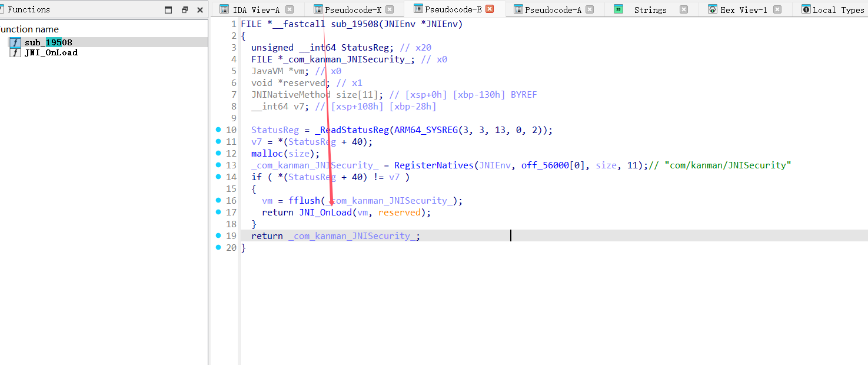Click the Function name column header
868x365 pixels.
[x=29, y=29]
